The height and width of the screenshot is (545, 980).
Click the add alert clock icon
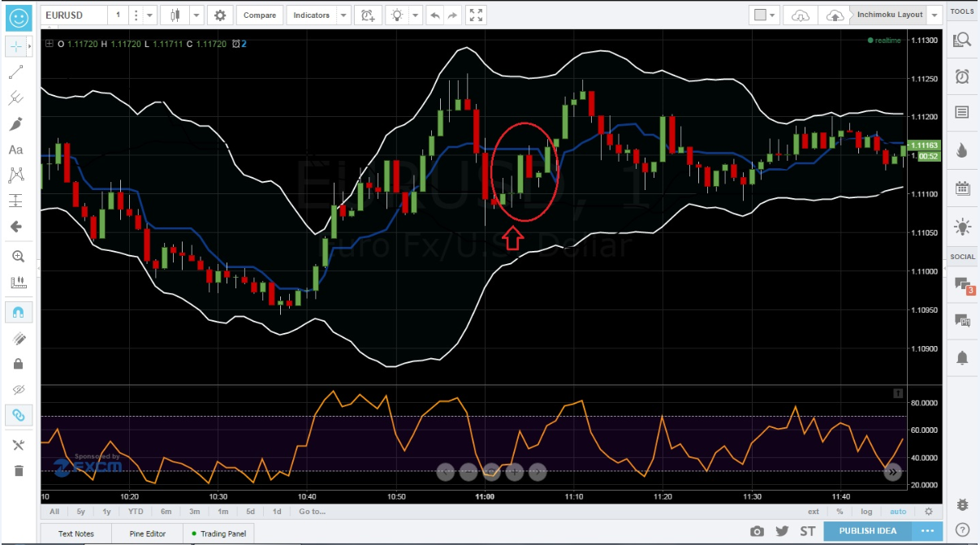tap(369, 15)
